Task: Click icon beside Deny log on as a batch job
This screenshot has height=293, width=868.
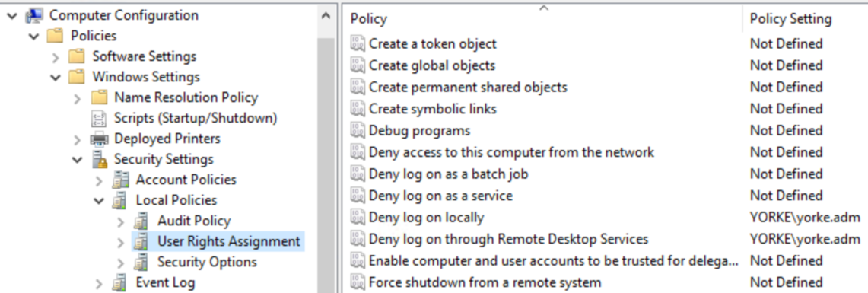Action: (x=358, y=174)
